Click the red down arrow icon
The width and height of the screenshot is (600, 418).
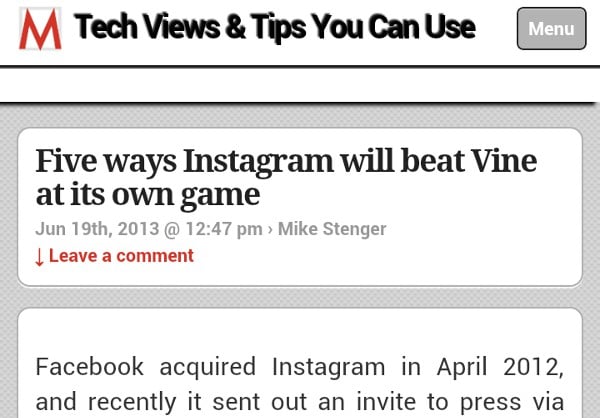click(x=39, y=257)
